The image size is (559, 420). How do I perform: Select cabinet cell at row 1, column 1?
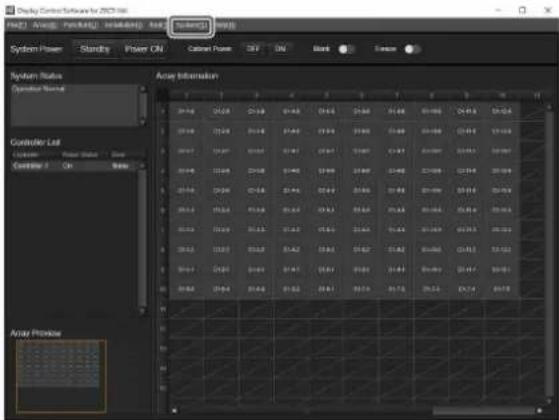coord(186,112)
